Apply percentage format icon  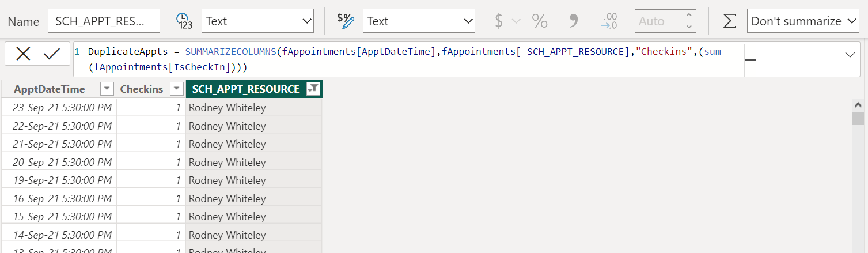pyautogui.click(x=540, y=21)
